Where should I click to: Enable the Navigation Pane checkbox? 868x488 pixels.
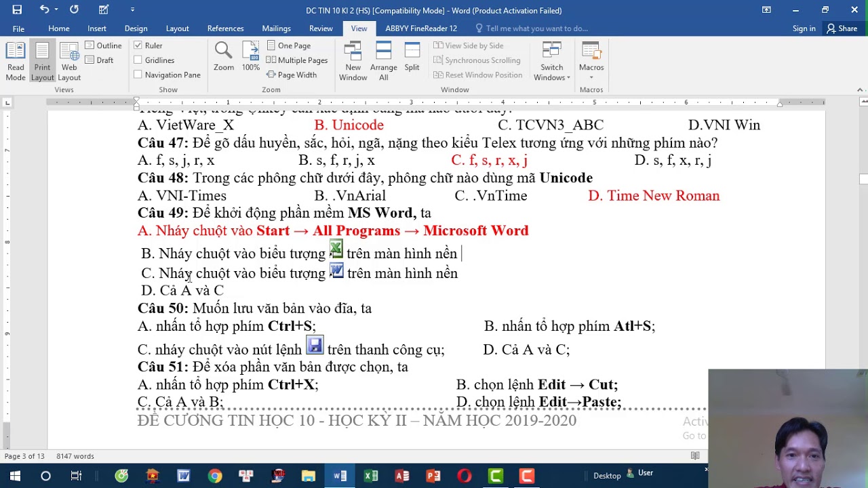coord(138,75)
